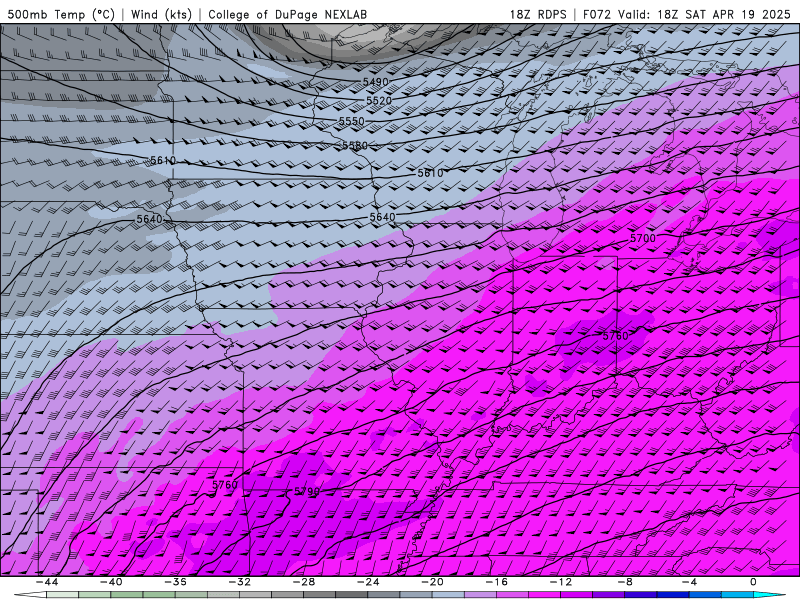
Task: Click the 5520 height contour label
Action: tap(379, 101)
